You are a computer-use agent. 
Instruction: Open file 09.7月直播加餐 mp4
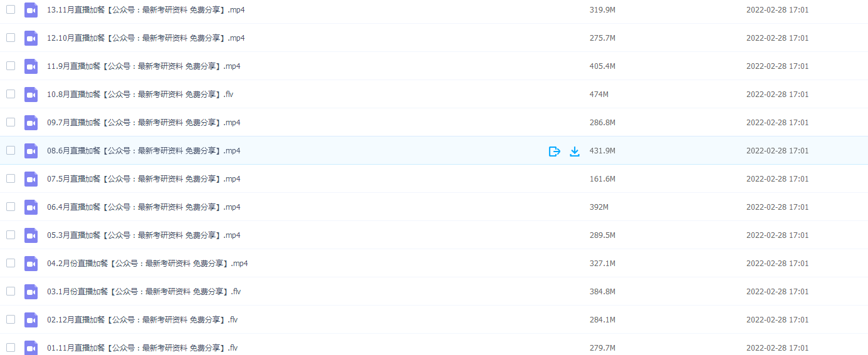(x=144, y=123)
